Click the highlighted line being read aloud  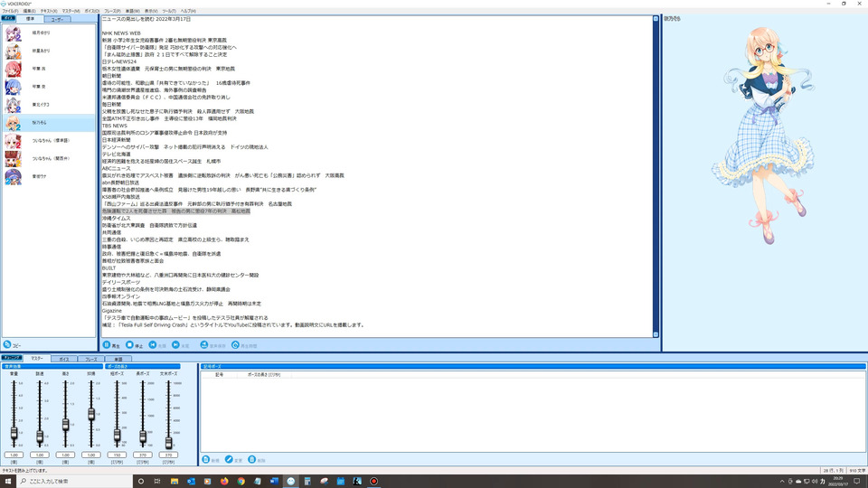click(176, 211)
